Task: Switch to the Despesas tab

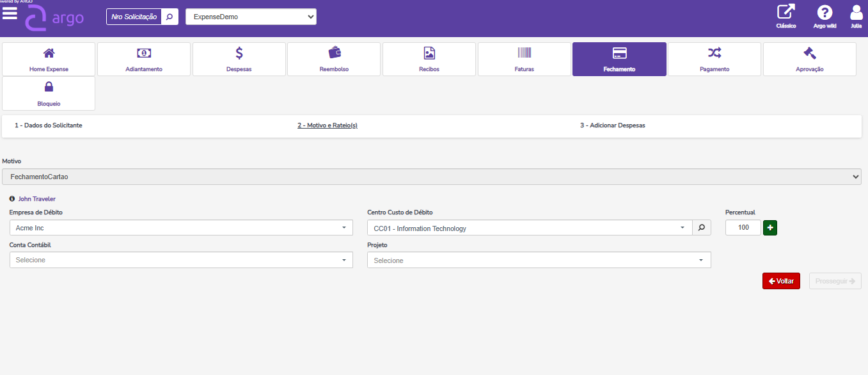Action: coord(239,59)
